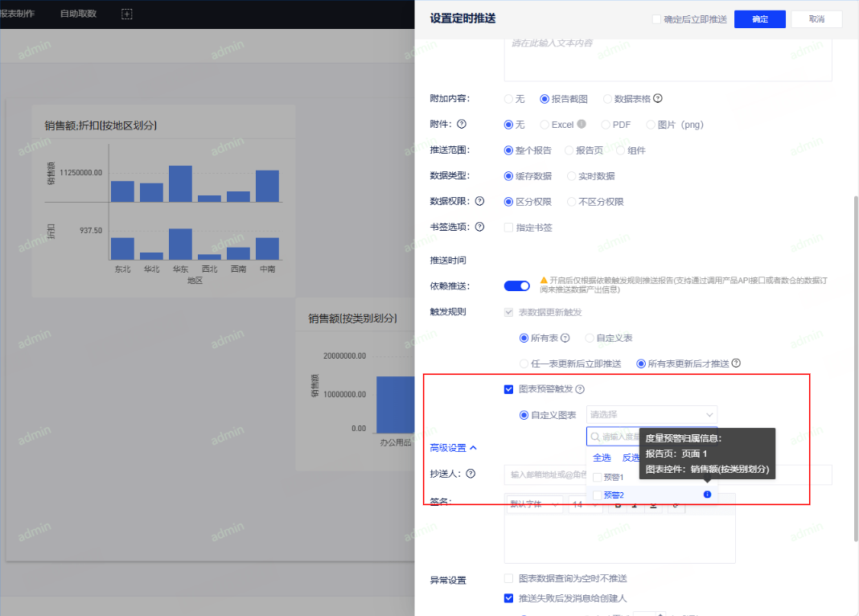The image size is (859, 616).
Task: Uncheck the 图表预警触发 checkbox
Action: point(508,389)
